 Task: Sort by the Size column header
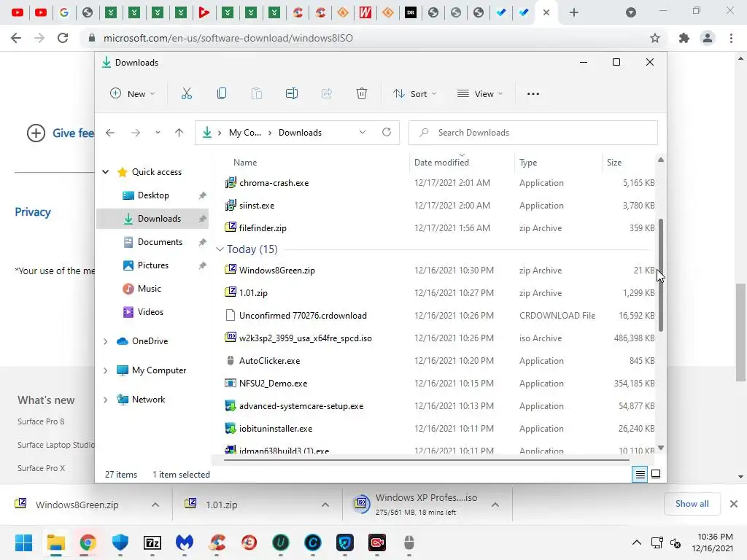tap(614, 163)
